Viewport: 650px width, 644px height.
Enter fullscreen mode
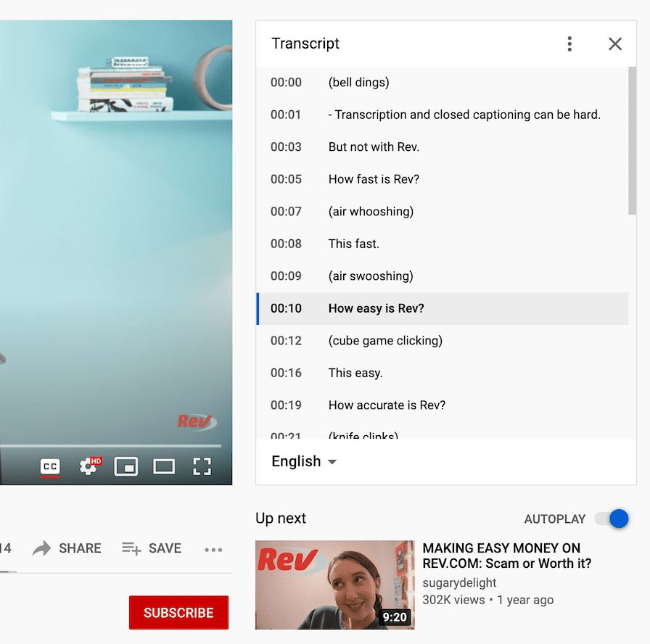pos(202,466)
